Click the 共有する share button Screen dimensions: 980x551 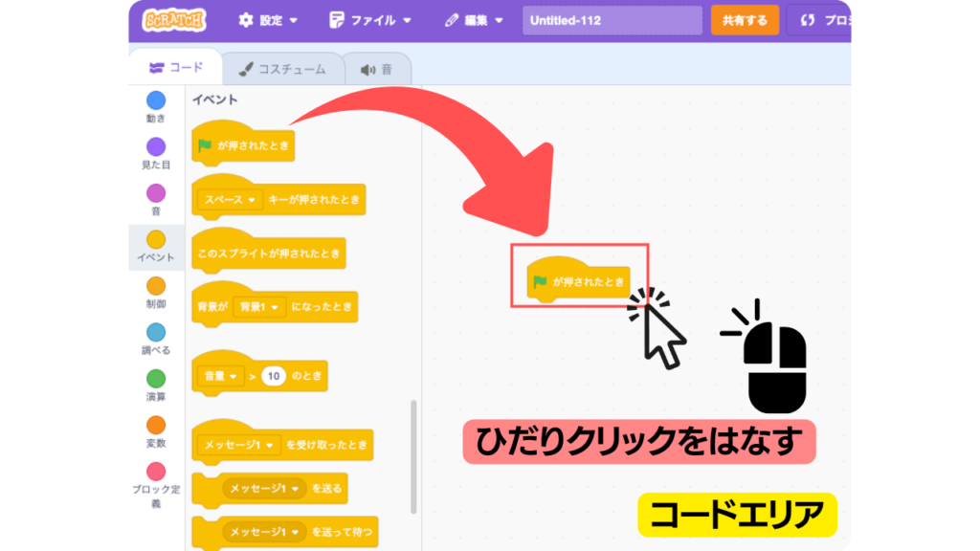pyautogui.click(x=745, y=21)
